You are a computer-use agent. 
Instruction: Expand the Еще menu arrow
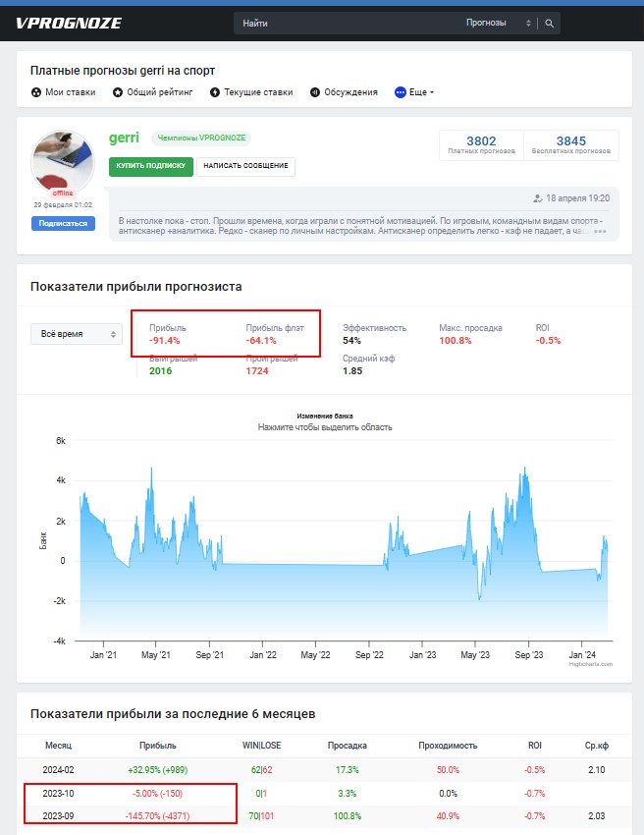click(x=432, y=92)
